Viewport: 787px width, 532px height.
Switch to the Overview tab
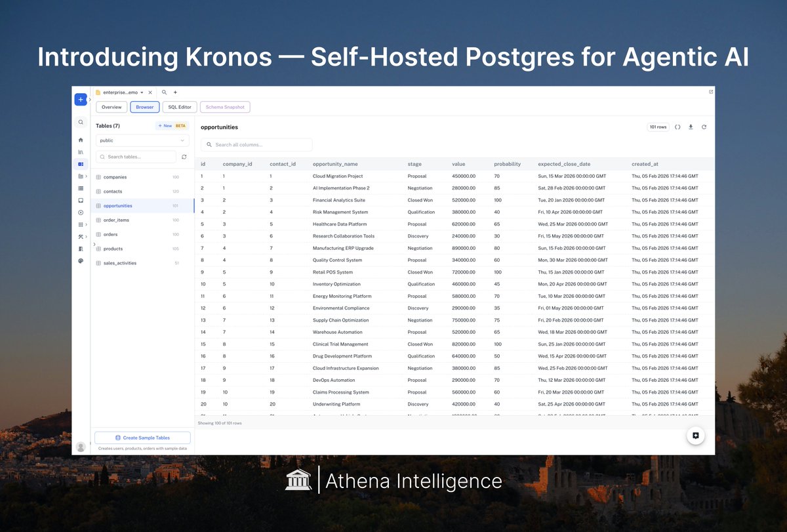pyautogui.click(x=111, y=107)
